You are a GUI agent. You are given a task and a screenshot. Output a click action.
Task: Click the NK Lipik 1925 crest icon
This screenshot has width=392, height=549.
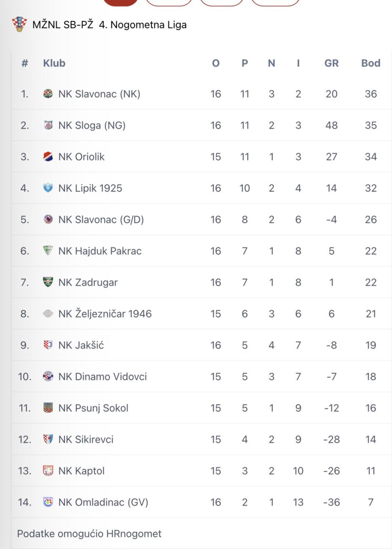pyautogui.click(x=48, y=188)
